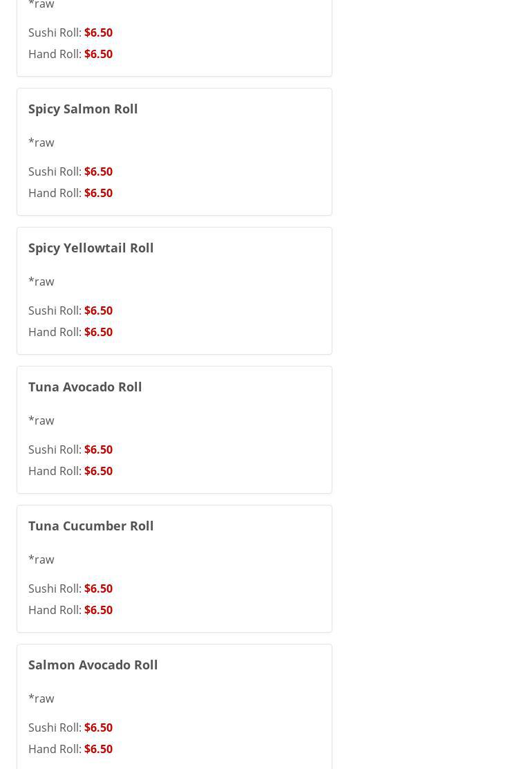Select the Spicy Yellowtail Roll title

pos(91,248)
